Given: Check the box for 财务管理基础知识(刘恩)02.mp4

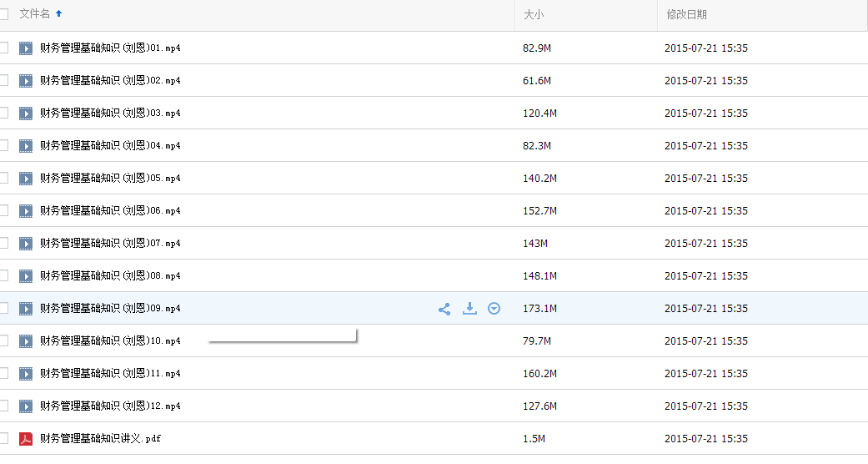Looking at the screenshot, I should tap(3, 80).
